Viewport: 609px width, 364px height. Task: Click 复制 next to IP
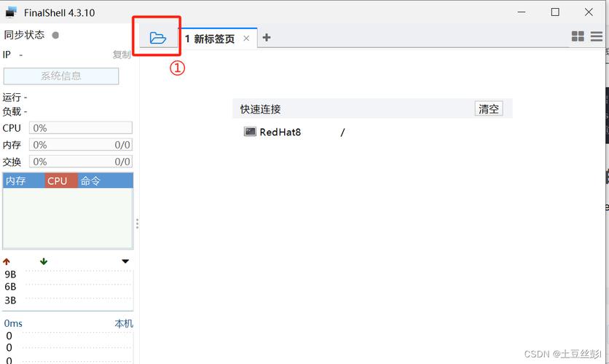click(121, 55)
